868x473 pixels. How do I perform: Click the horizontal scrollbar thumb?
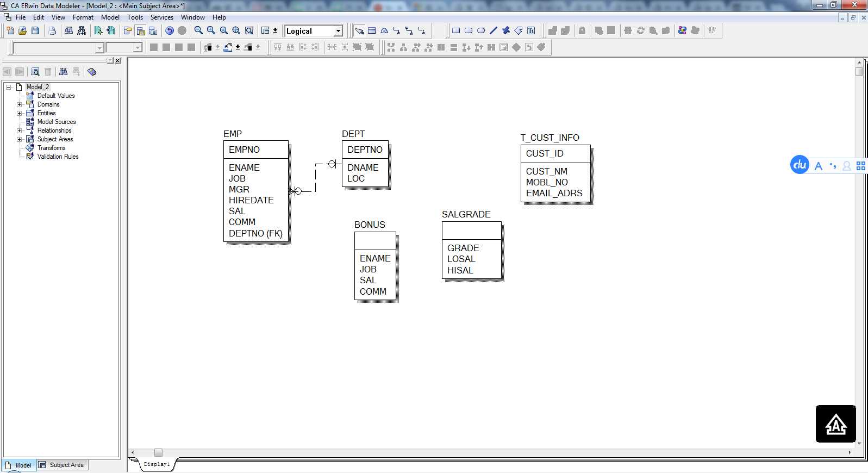click(158, 452)
